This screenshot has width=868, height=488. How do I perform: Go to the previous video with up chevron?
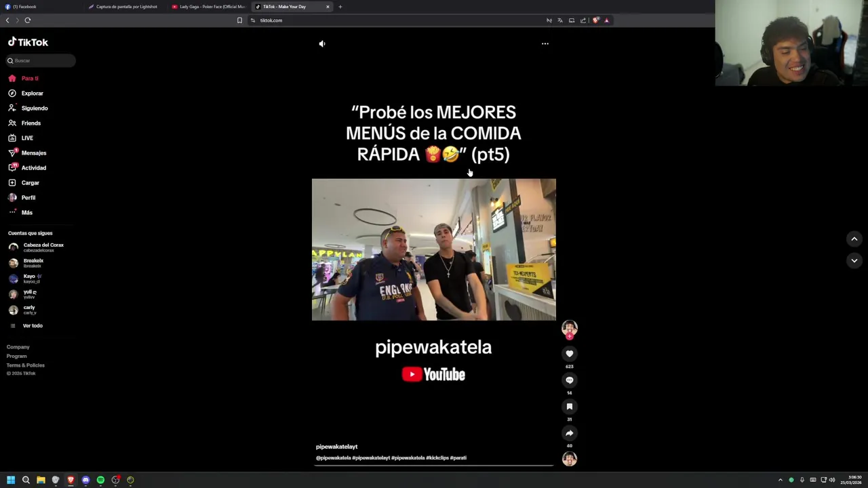pyautogui.click(x=854, y=239)
